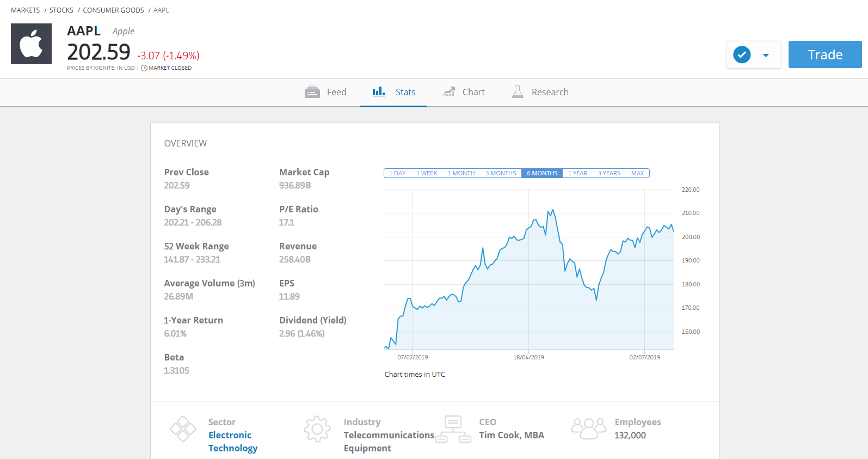Choose the 1 MONTH chart range
Screen dimensions: 868x459
tap(461, 173)
